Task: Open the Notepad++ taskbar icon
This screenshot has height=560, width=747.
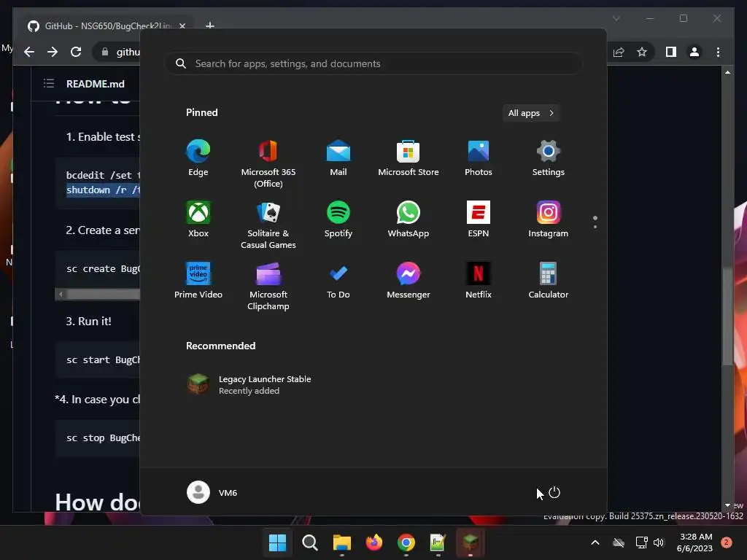Action: (438, 542)
